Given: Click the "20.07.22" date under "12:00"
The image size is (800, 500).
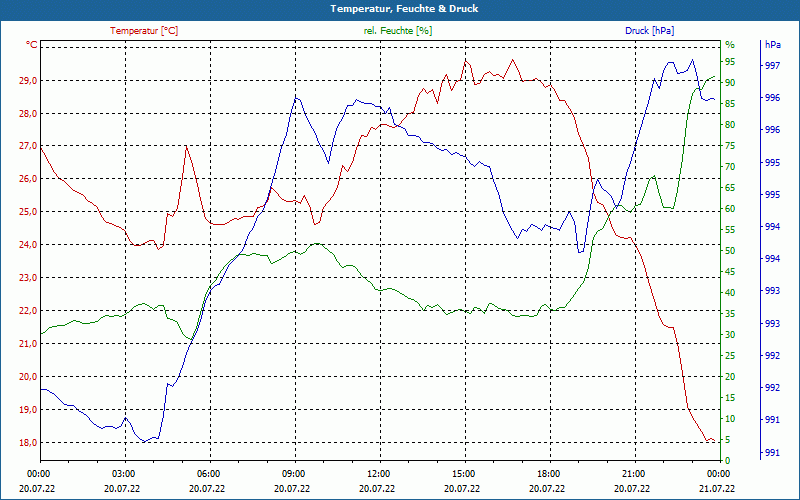Looking at the screenshot, I should pyautogui.click(x=377, y=489).
